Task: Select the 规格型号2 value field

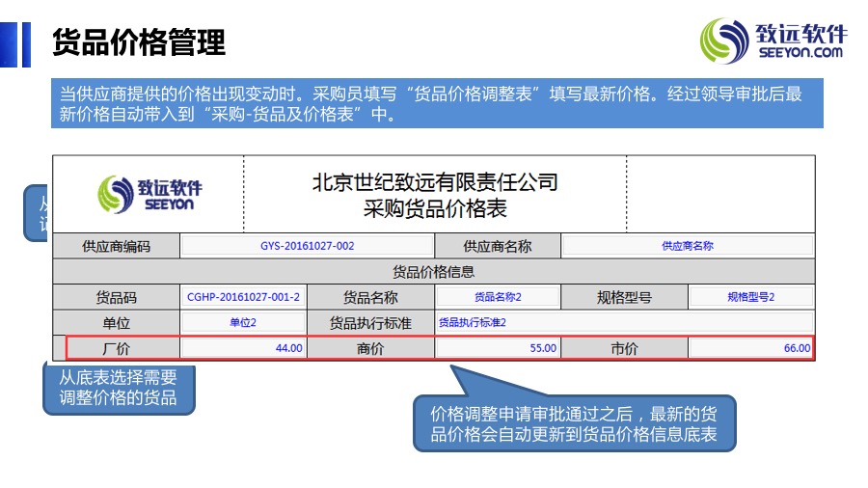Action: coord(750,297)
